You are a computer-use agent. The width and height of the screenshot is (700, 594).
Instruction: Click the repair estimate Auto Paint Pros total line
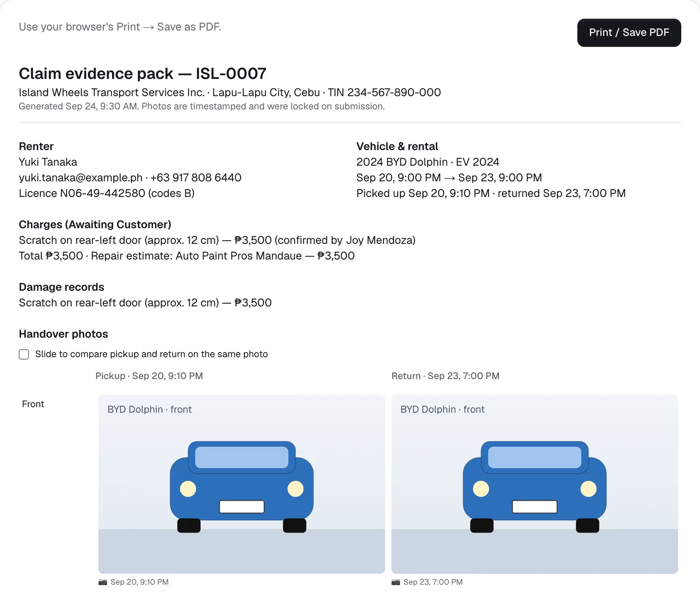(x=187, y=256)
